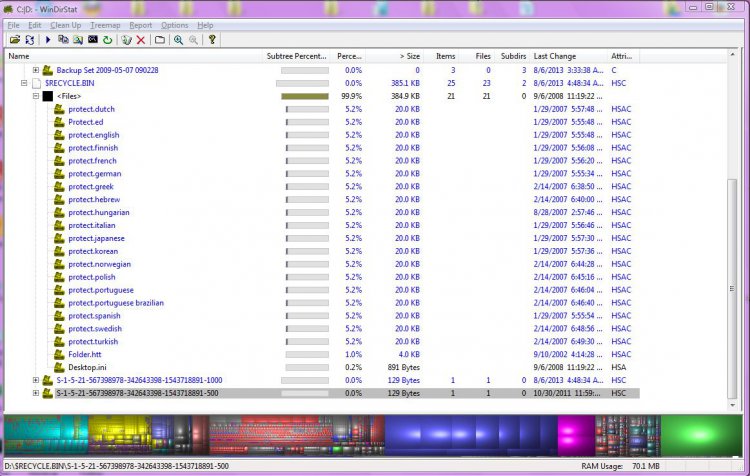This screenshot has width=750, height=476.
Task: Click the folder icon of Backup Set 2009-05-07
Action: tap(47, 70)
